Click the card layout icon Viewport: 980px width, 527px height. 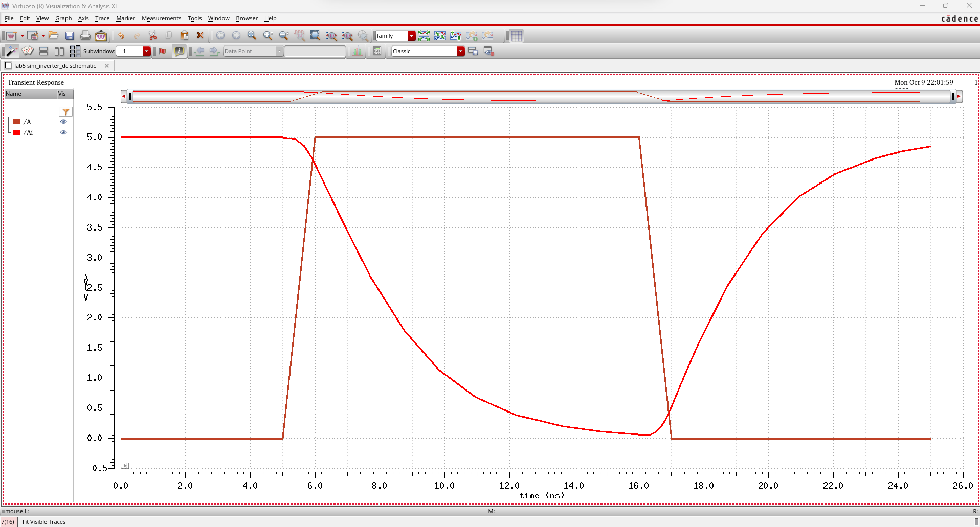[x=28, y=51]
